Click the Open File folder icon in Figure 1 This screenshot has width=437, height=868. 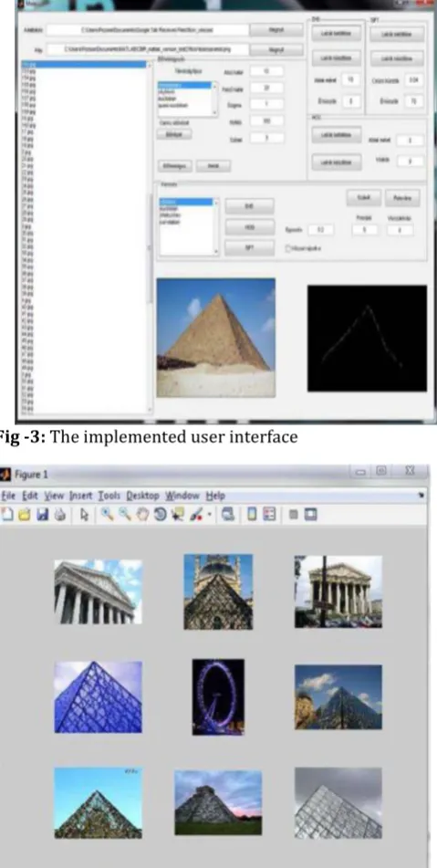tap(25, 515)
